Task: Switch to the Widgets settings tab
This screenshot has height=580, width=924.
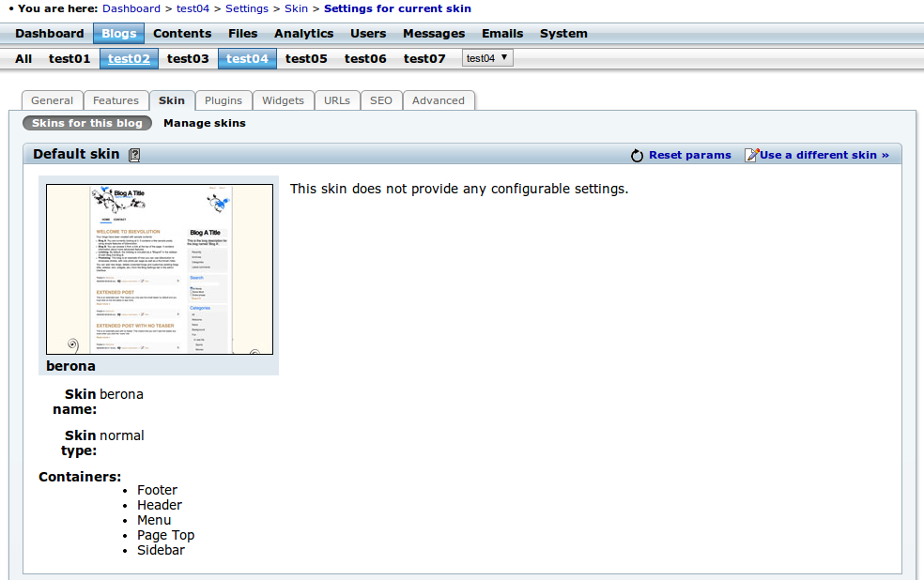Action: (x=284, y=100)
